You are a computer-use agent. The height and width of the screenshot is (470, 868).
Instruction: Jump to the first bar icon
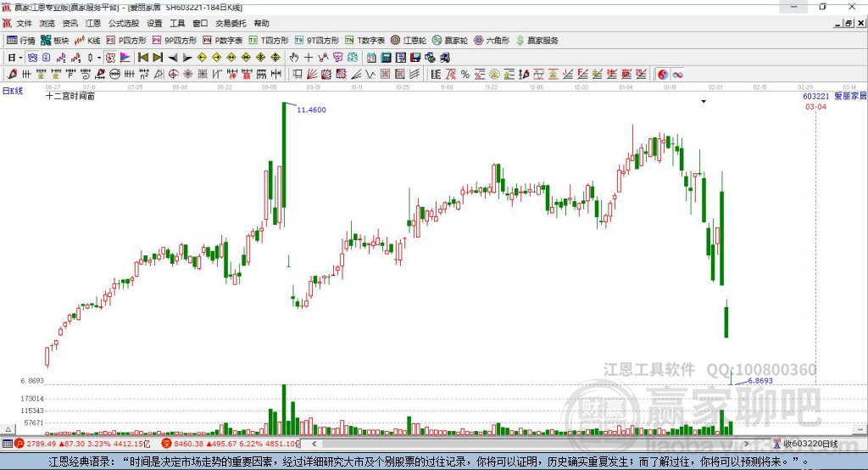pos(142,58)
